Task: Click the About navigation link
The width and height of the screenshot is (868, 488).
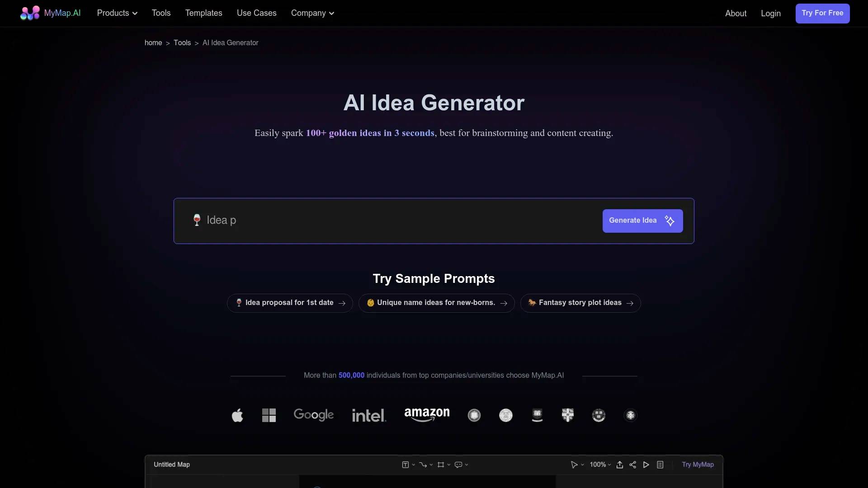Action: tap(736, 13)
